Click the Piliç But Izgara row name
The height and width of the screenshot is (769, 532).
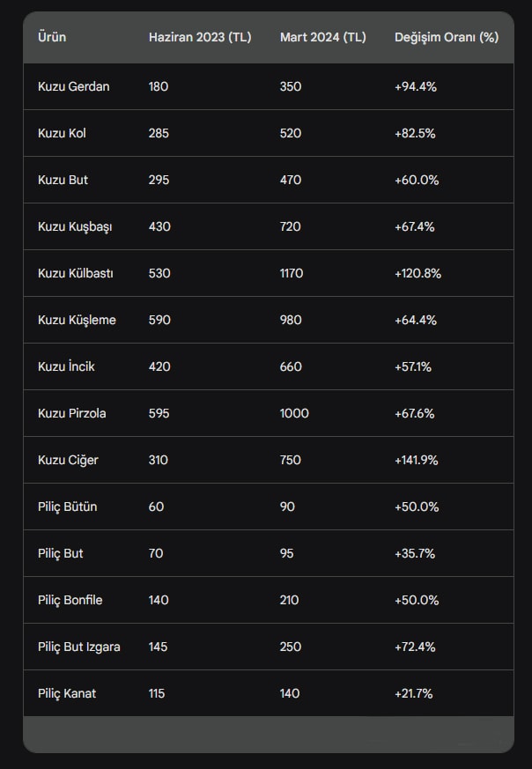[x=79, y=647]
